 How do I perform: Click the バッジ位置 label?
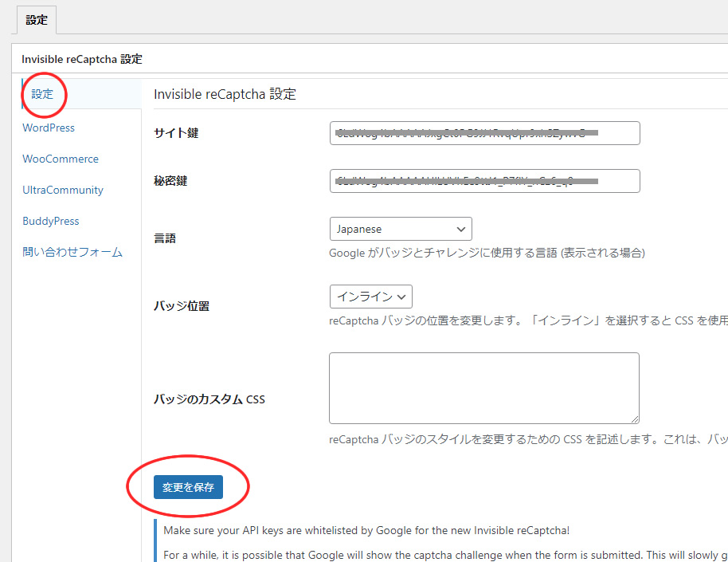[x=182, y=306]
